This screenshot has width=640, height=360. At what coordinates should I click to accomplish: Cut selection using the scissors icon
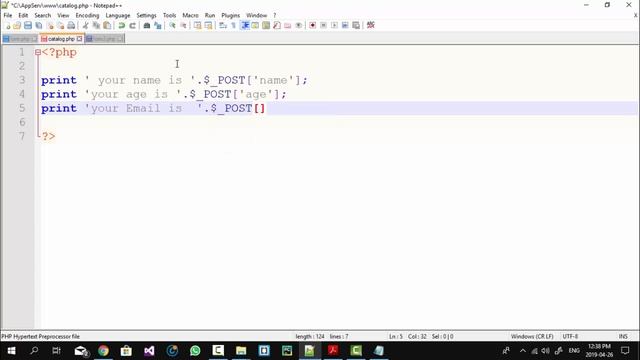[86, 25]
